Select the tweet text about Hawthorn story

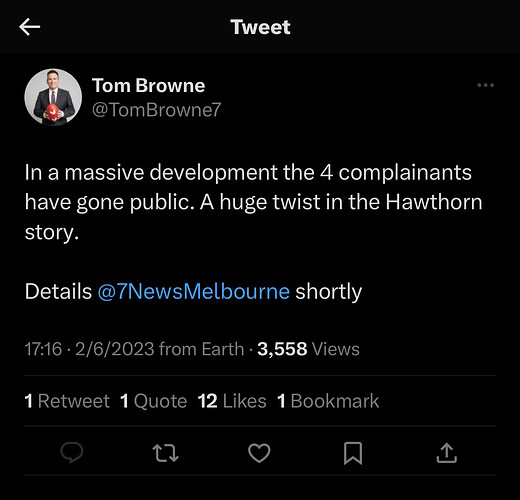[x=253, y=202]
